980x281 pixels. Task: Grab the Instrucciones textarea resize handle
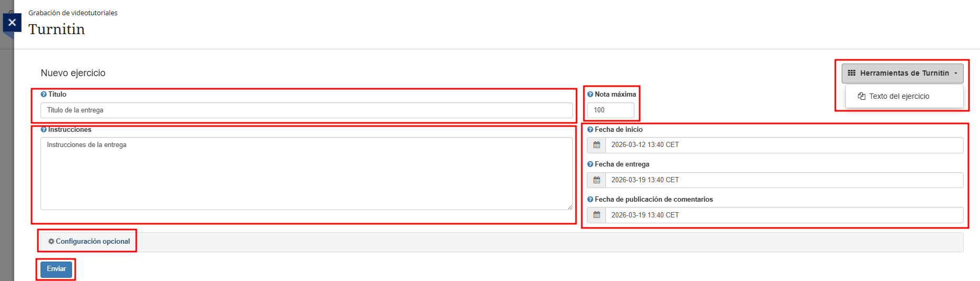570,207
